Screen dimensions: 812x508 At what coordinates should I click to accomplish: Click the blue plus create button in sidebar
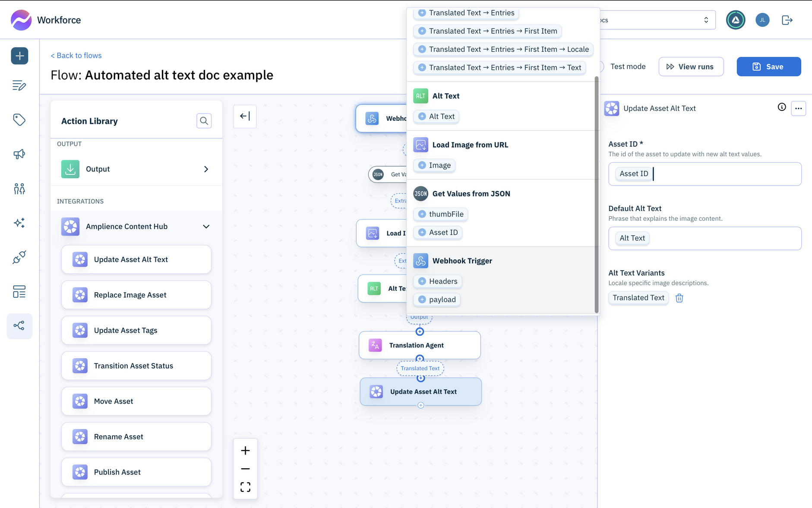pos(19,56)
